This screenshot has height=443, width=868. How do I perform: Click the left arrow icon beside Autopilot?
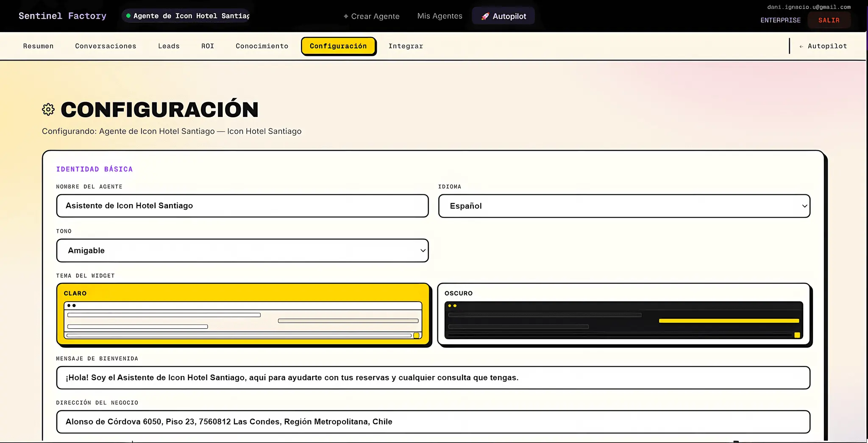pos(801,46)
